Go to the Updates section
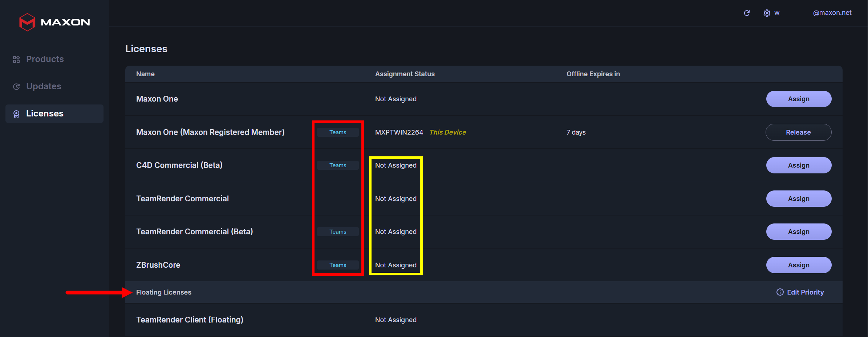The height and width of the screenshot is (337, 868). [x=44, y=86]
